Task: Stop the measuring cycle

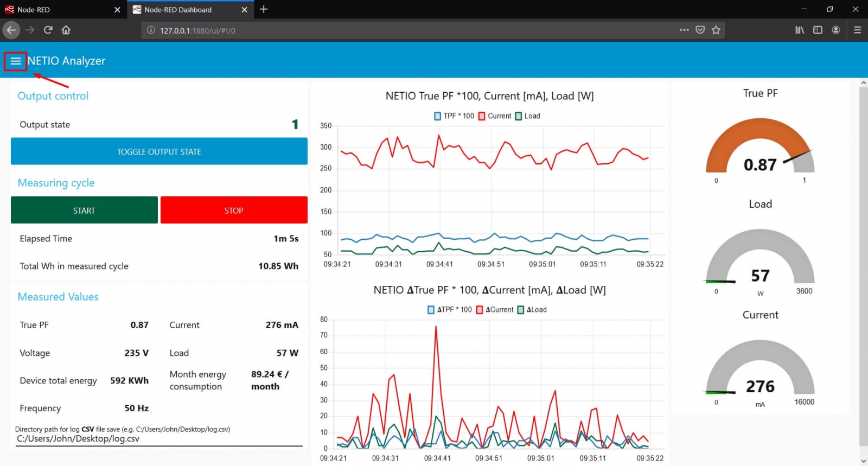Action: pos(234,210)
